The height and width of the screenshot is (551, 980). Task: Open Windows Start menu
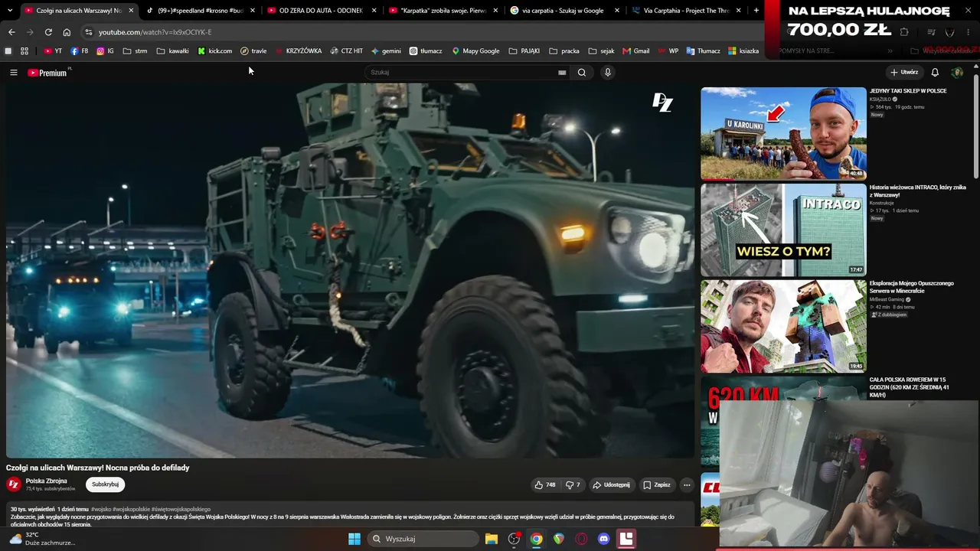coord(354,539)
